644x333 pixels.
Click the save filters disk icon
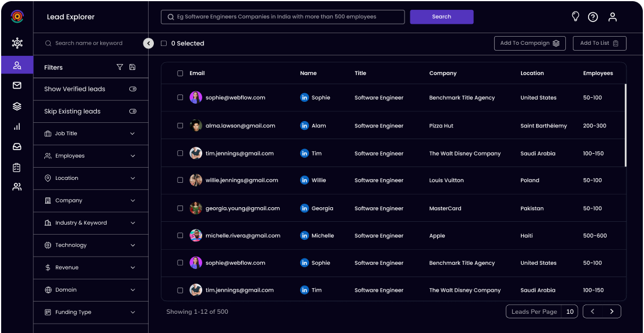pyautogui.click(x=132, y=68)
